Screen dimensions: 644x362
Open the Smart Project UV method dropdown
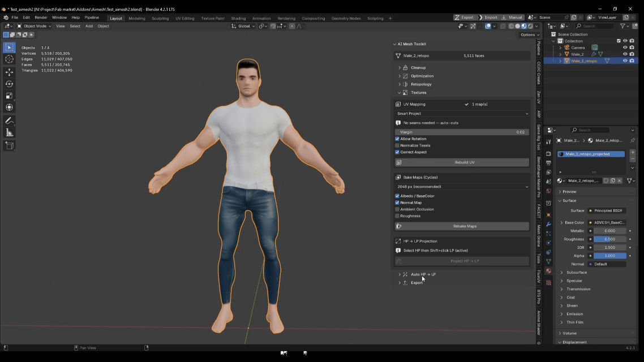pos(462,113)
